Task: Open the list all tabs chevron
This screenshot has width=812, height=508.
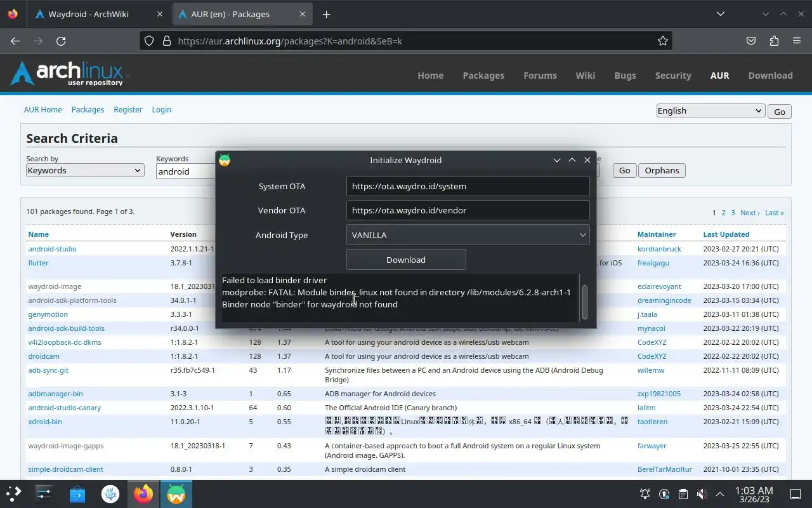Action: (721, 14)
